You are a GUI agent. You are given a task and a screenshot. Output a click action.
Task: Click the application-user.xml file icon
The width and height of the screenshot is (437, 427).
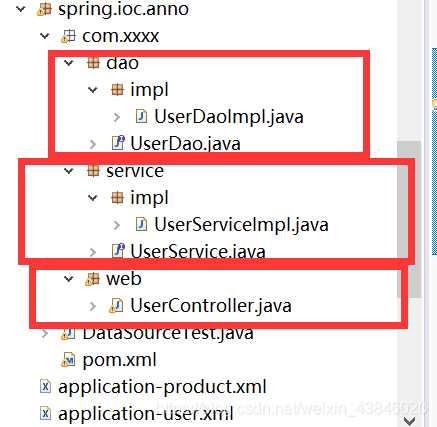coord(45,414)
